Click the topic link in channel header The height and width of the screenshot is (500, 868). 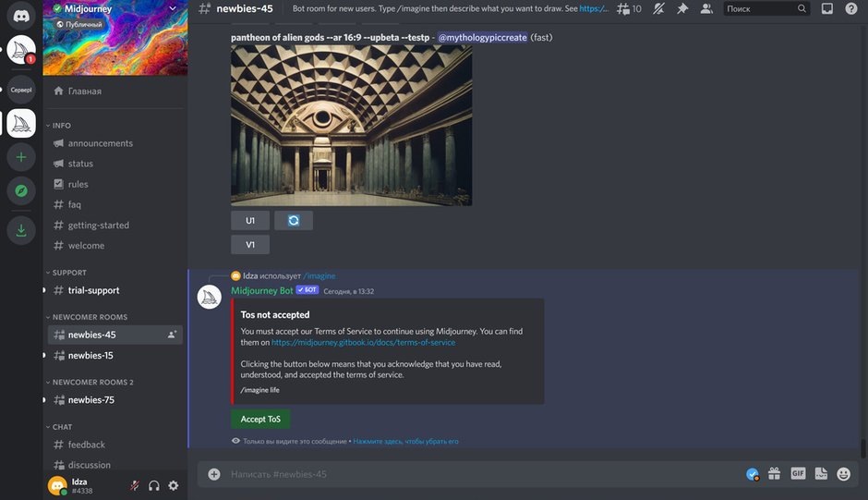(x=594, y=9)
